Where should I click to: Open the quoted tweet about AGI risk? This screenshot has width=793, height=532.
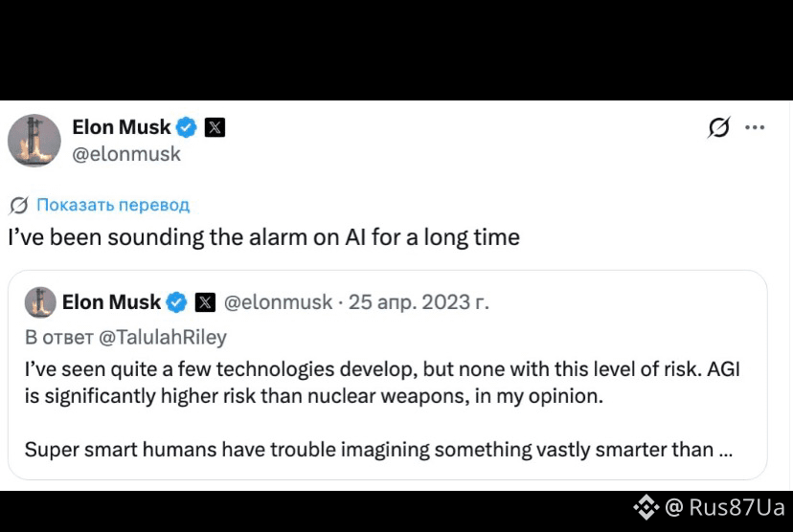coord(387,375)
